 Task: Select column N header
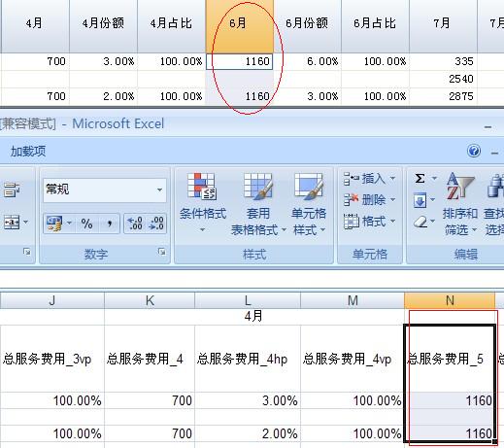click(x=450, y=300)
